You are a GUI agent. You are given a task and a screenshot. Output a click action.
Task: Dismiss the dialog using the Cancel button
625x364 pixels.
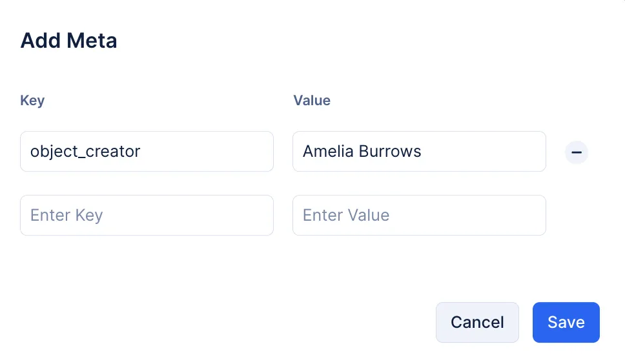(x=477, y=322)
